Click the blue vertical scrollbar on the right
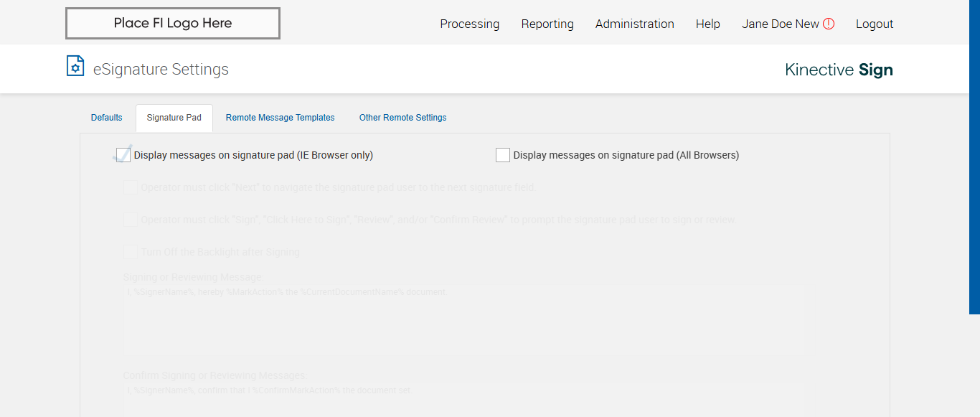 (974, 156)
